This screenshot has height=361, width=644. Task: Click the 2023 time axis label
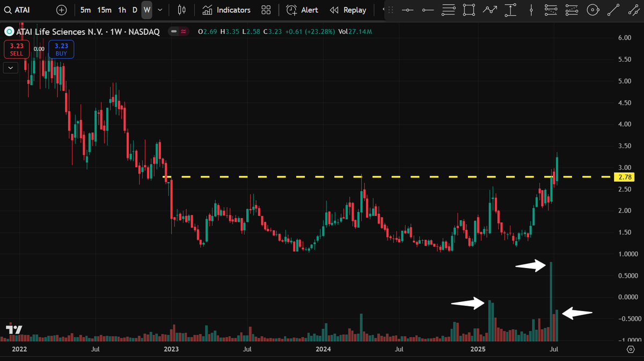pos(172,350)
